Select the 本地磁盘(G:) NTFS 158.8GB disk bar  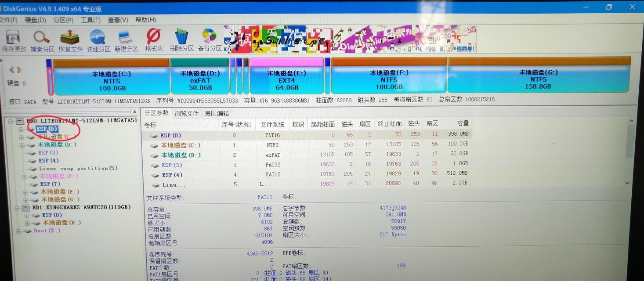[539, 74]
